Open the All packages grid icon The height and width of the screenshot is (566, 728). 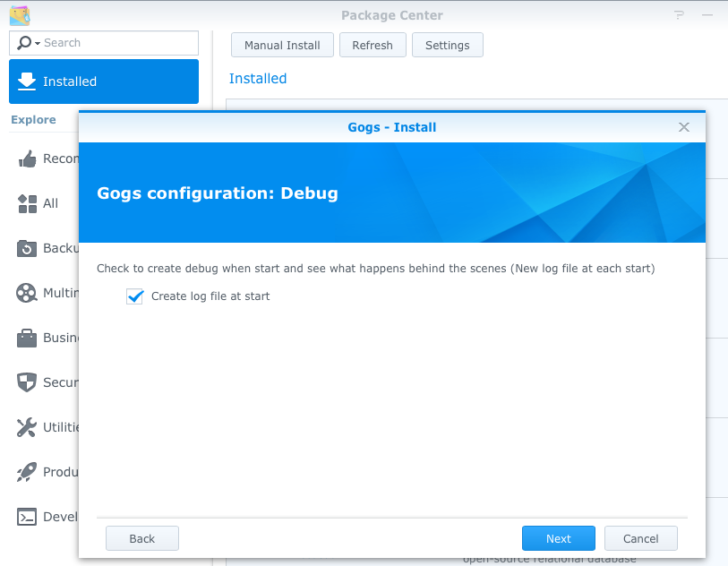(27, 203)
